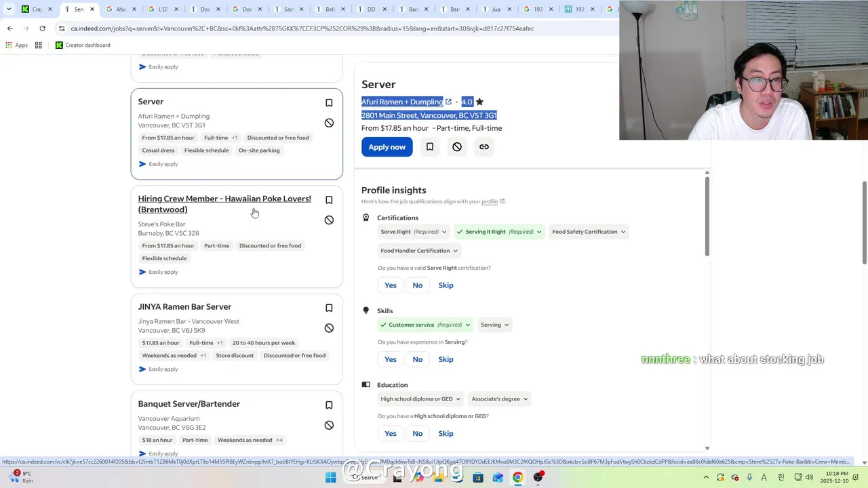Save the Steve's Poke Bar crew member job
This screenshot has height=488, width=868.
click(329, 200)
